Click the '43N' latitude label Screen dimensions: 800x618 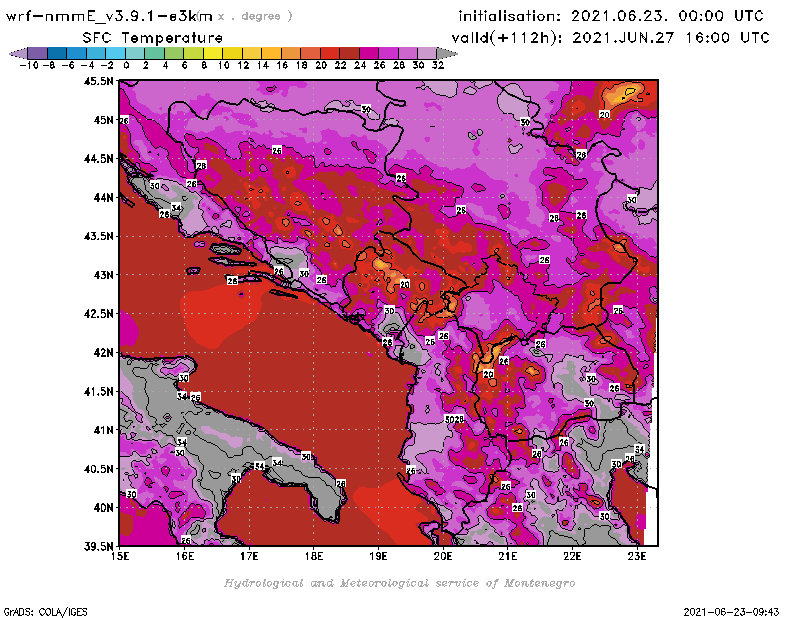[x=103, y=275]
